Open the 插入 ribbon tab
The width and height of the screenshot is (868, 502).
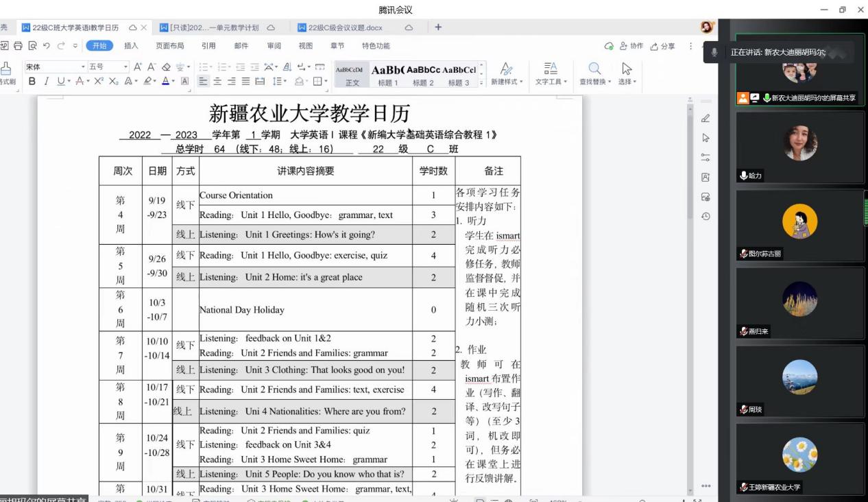tap(131, 46)
